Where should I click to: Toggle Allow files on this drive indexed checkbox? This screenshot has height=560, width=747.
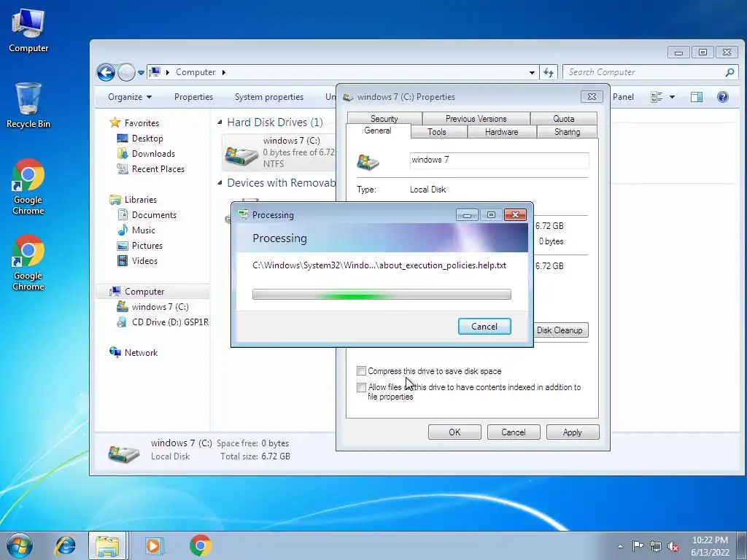(362, 387)
